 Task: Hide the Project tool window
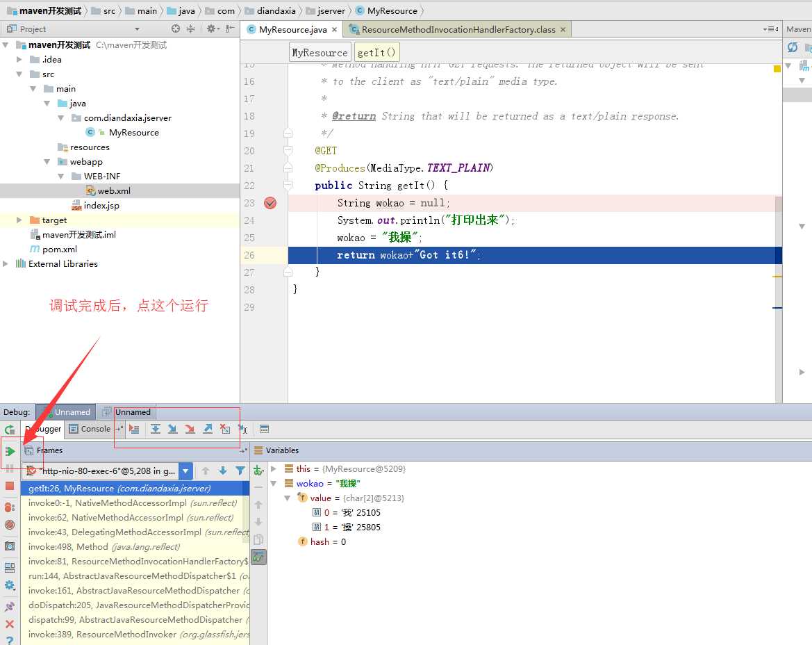(x=230, y=29)
